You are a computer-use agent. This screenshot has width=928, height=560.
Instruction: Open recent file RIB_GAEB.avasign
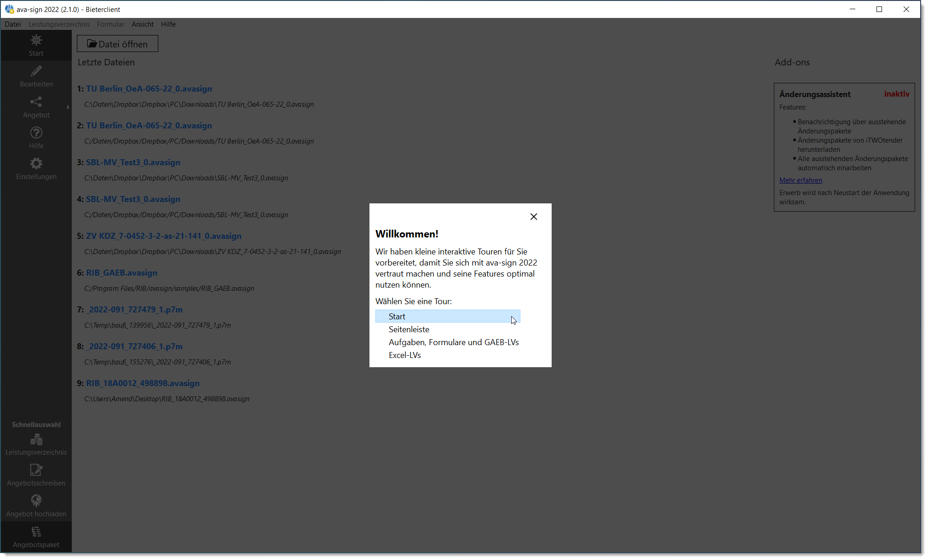121,272
